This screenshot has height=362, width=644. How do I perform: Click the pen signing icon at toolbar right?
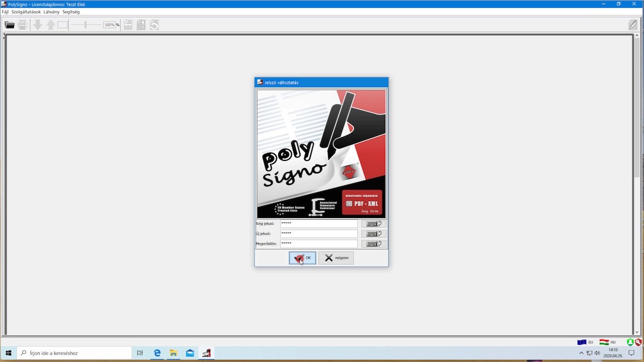pyautogui.click(x=632, y=25)
